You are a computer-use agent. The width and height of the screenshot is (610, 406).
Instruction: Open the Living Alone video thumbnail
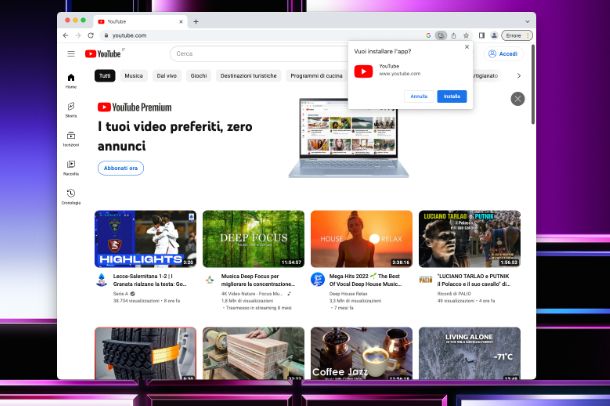click(470, 353)
